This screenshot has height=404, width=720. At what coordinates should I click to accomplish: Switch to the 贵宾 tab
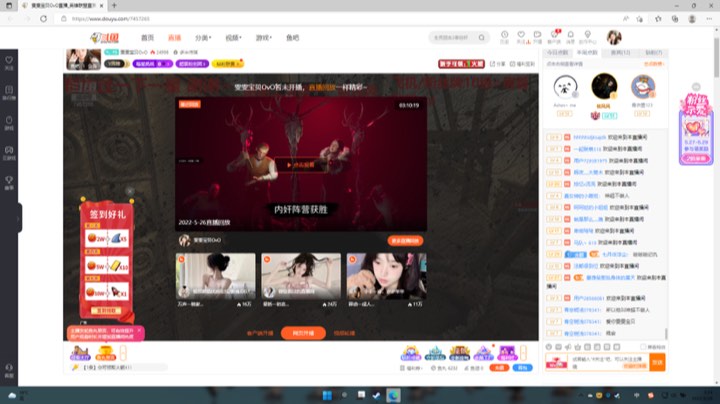coord(620,53)
